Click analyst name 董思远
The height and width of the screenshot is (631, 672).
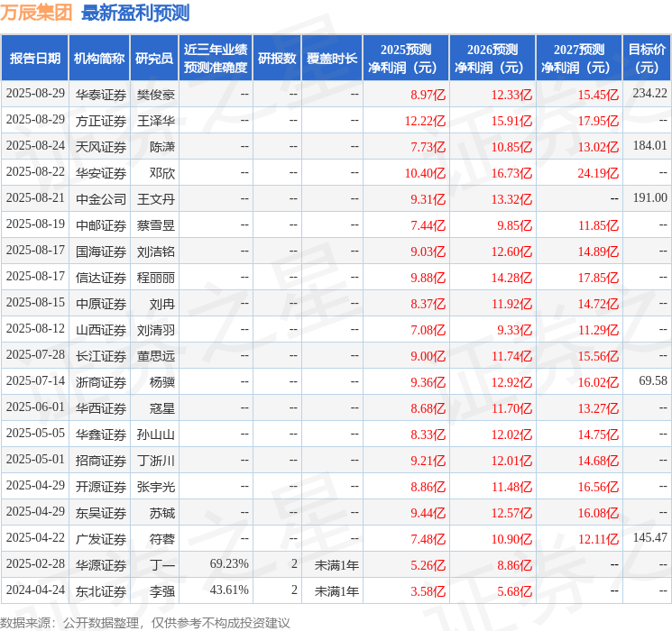tap(156, 356)
